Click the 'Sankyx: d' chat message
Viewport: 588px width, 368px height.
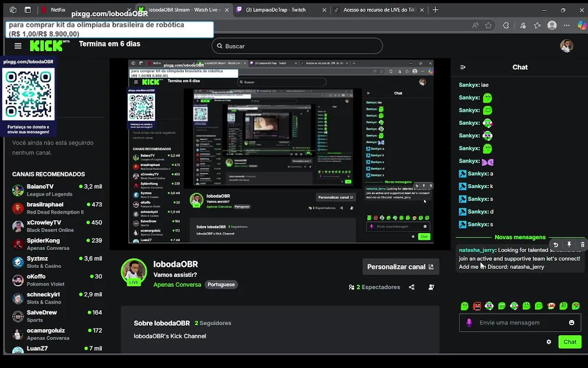pyautogui.click(x=476, y=212)
